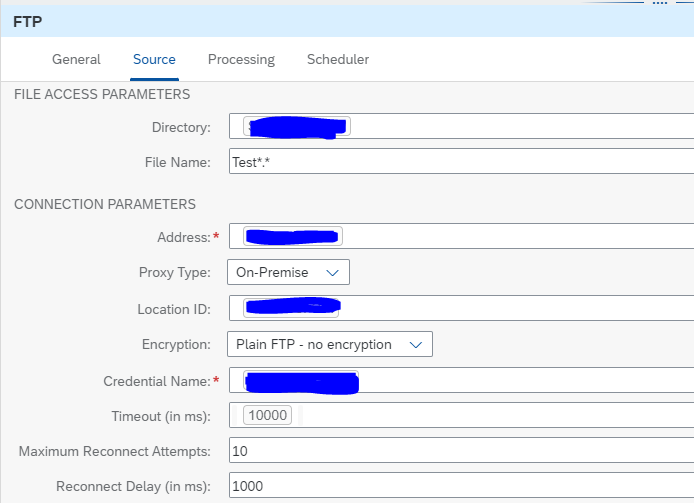Select the Source tab
694x503 pixels.
click(x=154, y=60)
